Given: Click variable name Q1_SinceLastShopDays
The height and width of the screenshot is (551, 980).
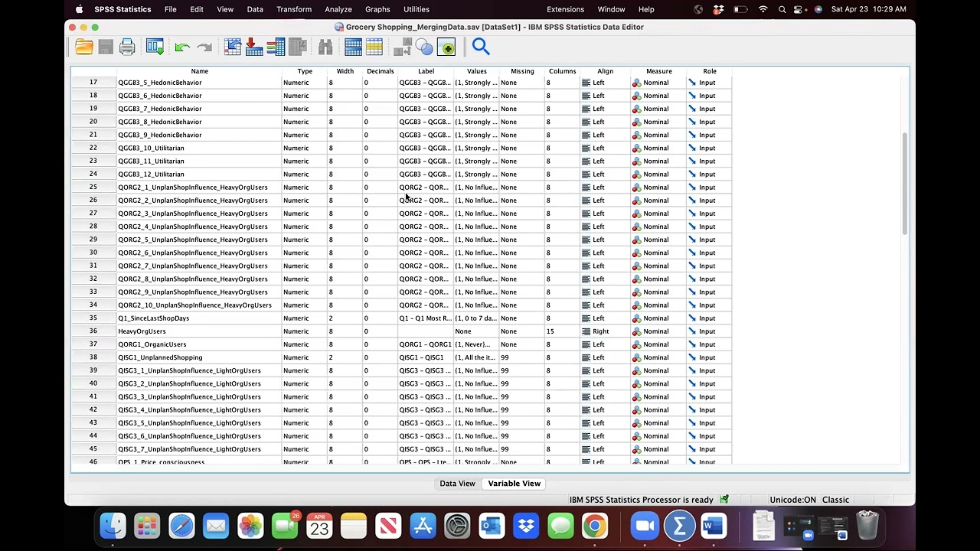Looking at the screenshot, I should (x=153, y=318).
